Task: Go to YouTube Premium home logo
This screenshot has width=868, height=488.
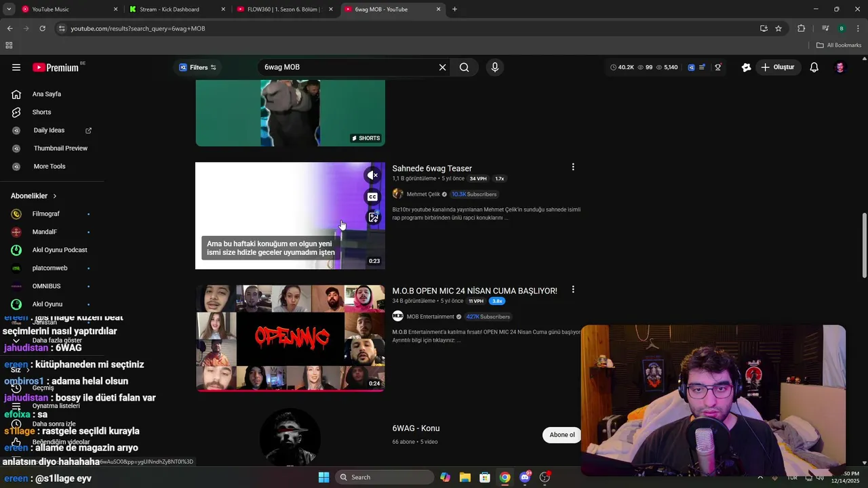Action: click(56, 67)
